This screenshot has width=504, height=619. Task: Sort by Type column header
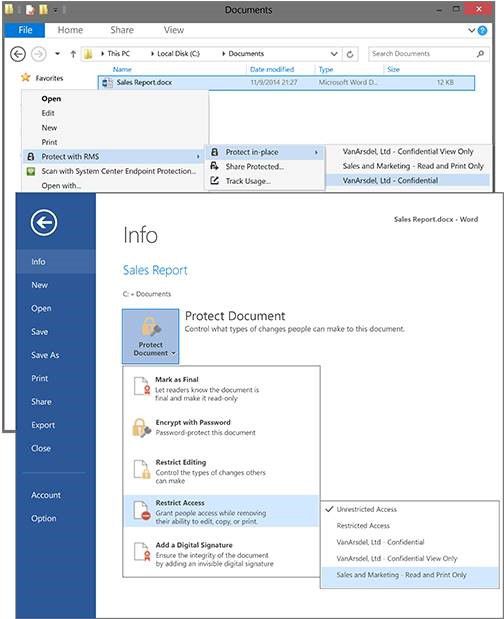pyautogui.click(x=326, y=69)
